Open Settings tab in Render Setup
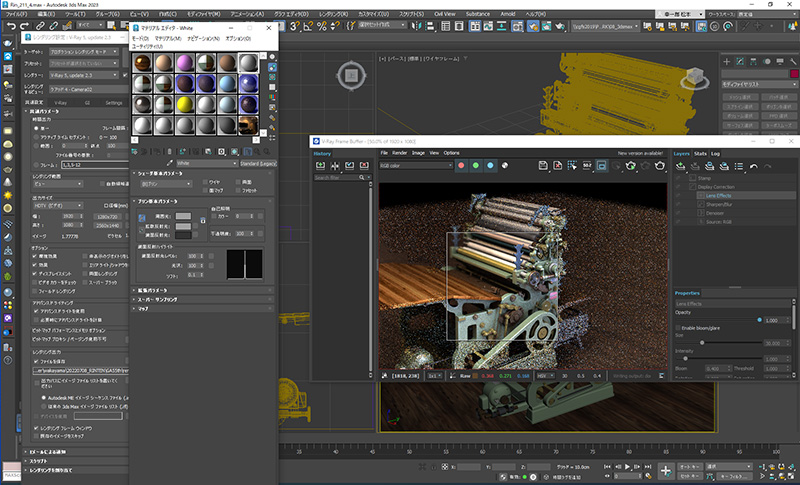Image resolution: width=800 pixels, height=485 pixels. pyautogui.click(x=114, y=103)
